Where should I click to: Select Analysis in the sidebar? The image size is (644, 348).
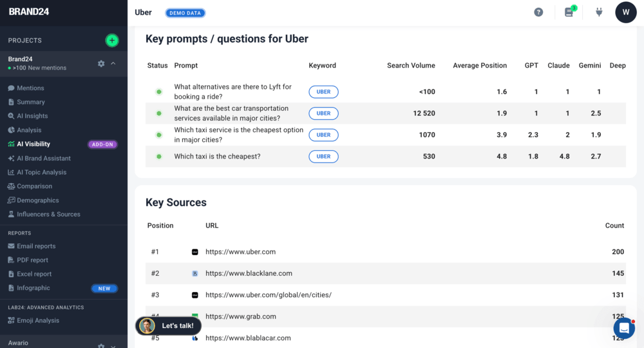pos(29,130)
